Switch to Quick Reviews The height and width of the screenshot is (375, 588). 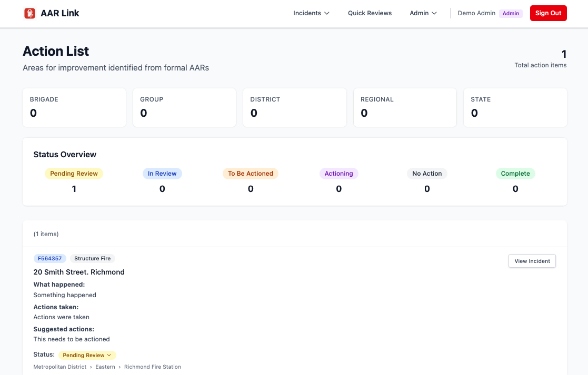pyautogui.click(x=370, y=13)
